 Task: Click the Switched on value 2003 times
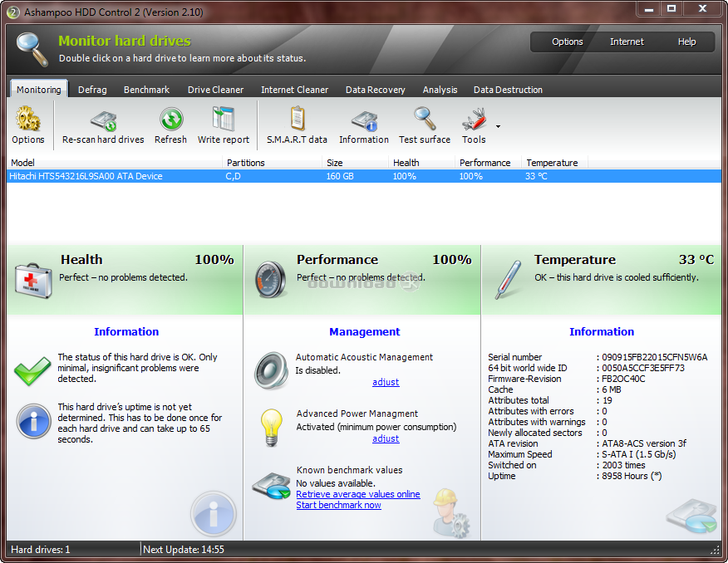click(x=623, y=465)
